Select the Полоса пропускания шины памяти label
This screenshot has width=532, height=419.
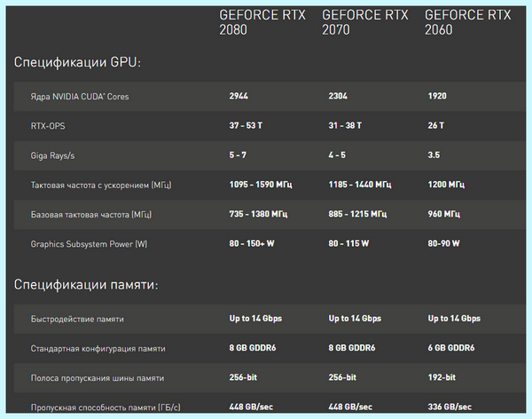tap(98, 378)
